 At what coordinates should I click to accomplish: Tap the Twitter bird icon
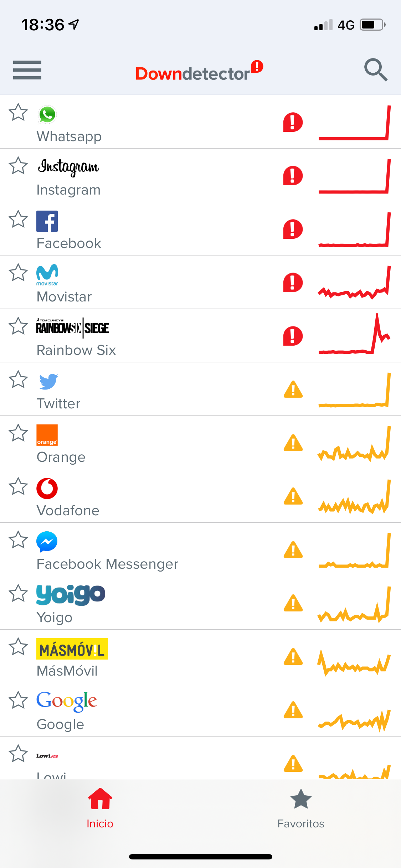[x=48, y=381]
